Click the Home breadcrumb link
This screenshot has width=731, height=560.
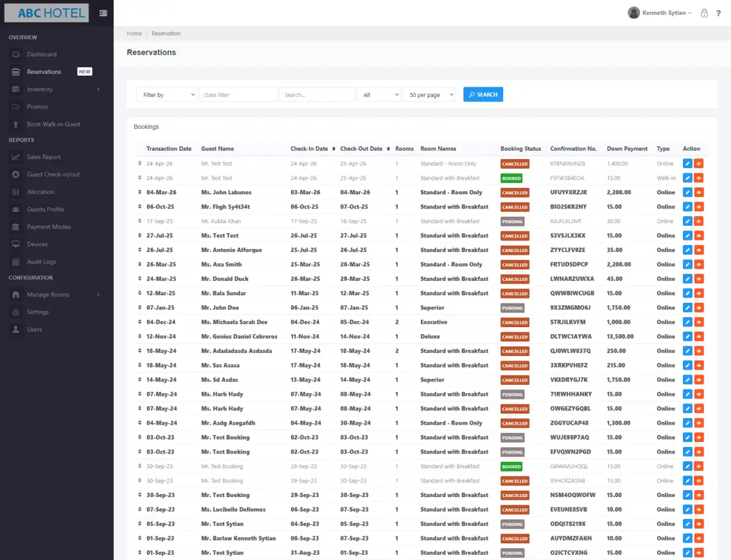(x=134, y=33)
